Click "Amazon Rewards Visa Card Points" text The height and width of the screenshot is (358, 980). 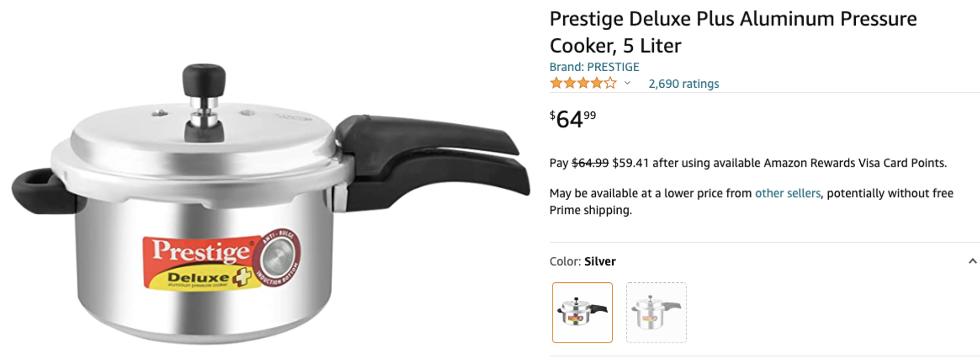pos(854,163)
